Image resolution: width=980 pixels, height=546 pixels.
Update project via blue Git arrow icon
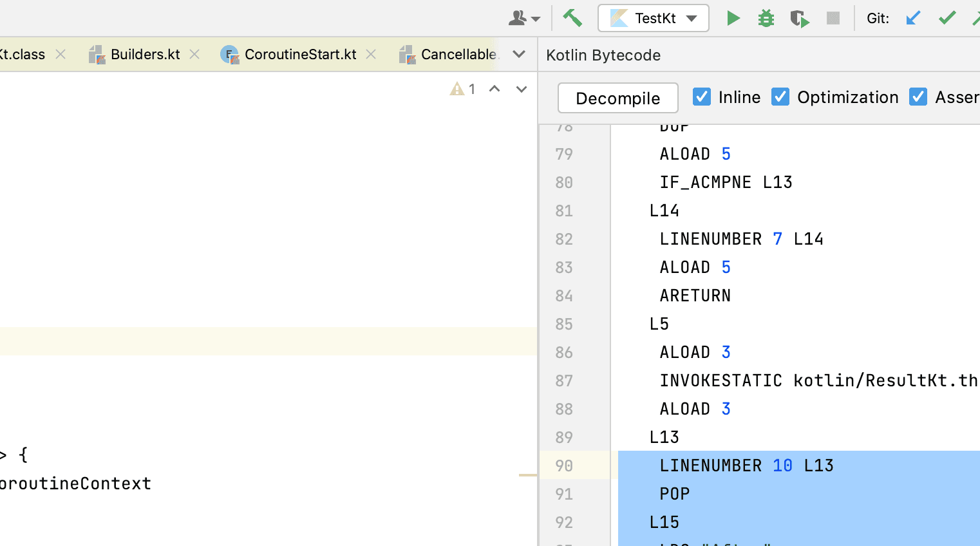913,18
